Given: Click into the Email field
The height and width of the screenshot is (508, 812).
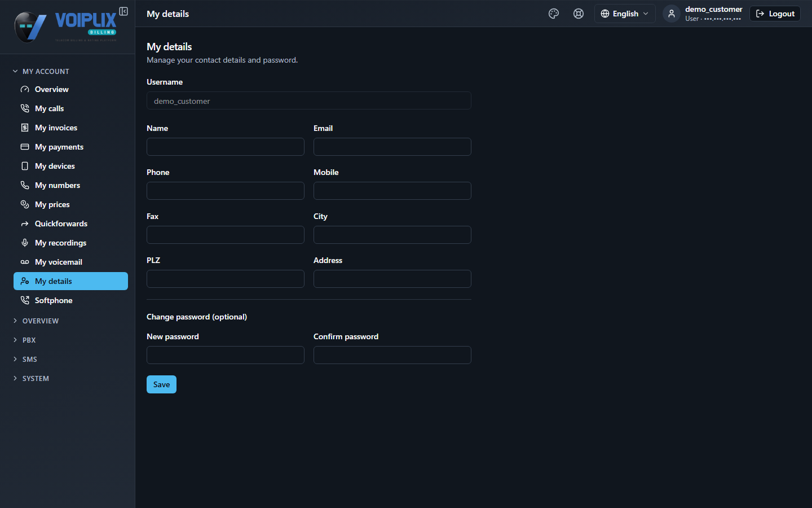Looking at the screenshot, I should [x=392, y=147].
